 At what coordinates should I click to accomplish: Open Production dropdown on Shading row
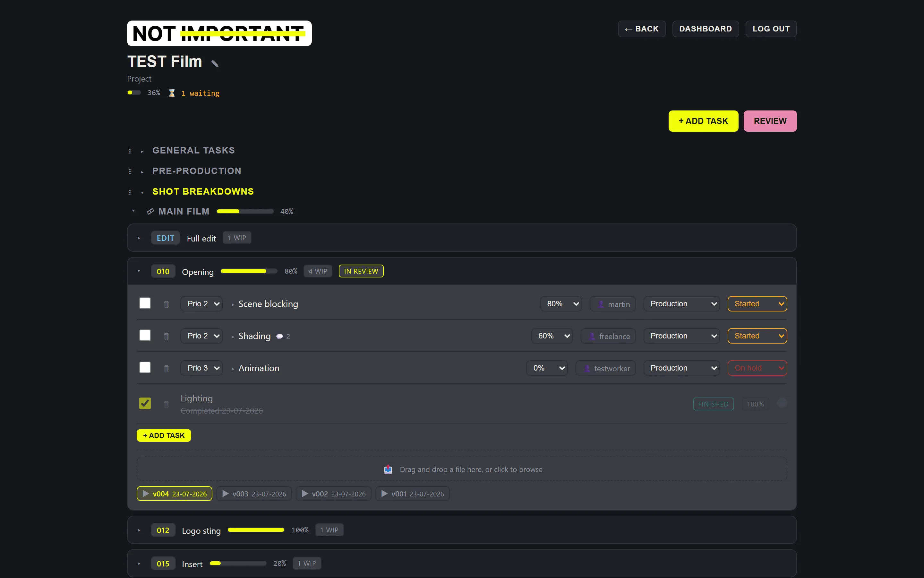pyautogui.click(x=681, y=336)
